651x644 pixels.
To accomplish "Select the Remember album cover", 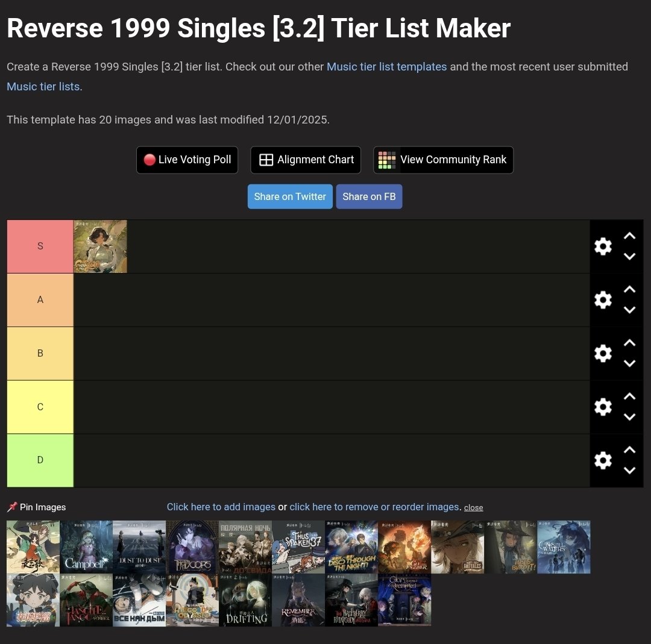I will point(298,600).
